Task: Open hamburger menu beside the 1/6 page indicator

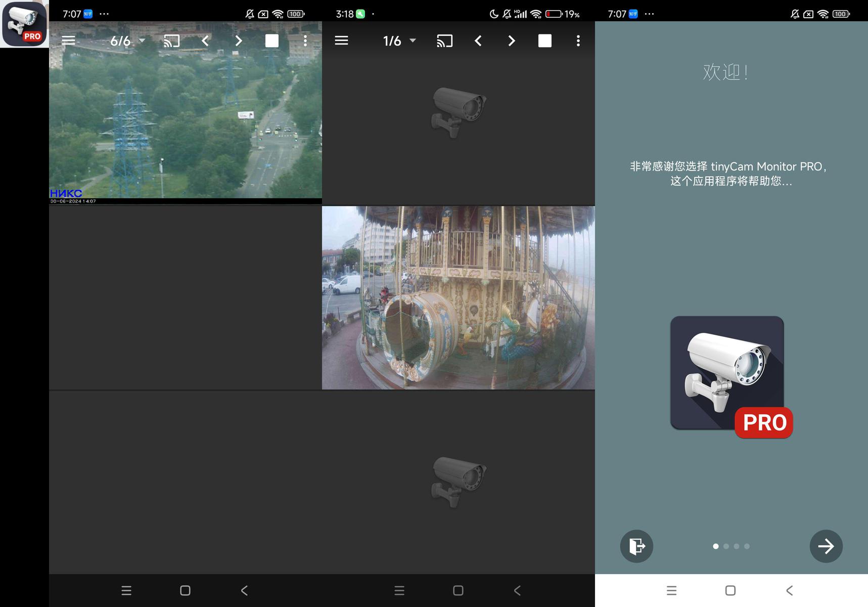Action: coord(341,41)
